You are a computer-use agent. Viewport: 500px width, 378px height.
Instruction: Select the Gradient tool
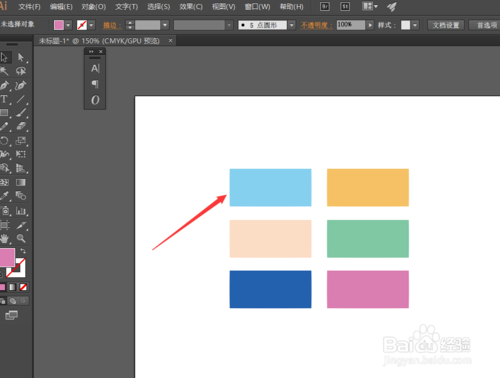click(x=21, y=182)
